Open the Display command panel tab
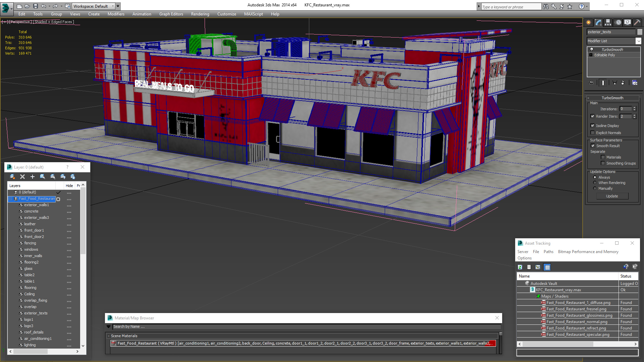 click(628, 22)
